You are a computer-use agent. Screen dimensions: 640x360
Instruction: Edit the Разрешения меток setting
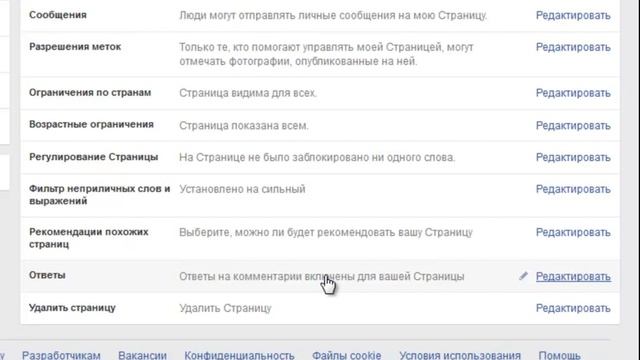(x=573, y=47)
